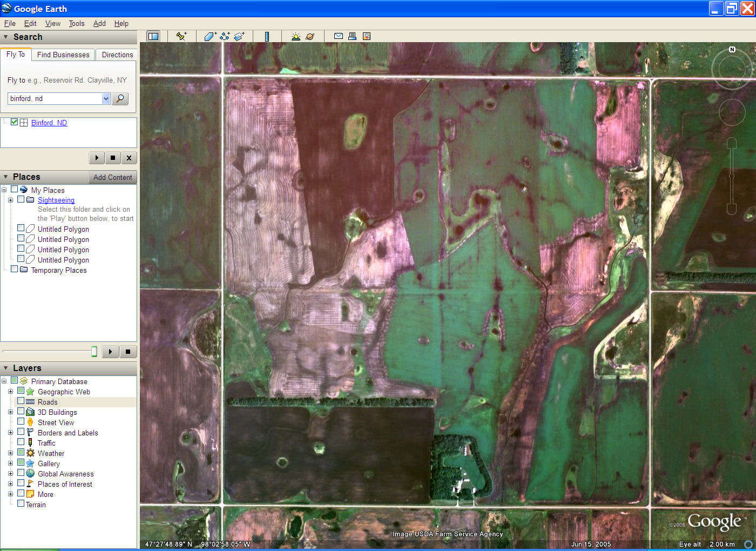Image resolution: width=756 pixels, height=551 pixels.
Task: Click the Email envelope toolbar icon
Action: 339,36
